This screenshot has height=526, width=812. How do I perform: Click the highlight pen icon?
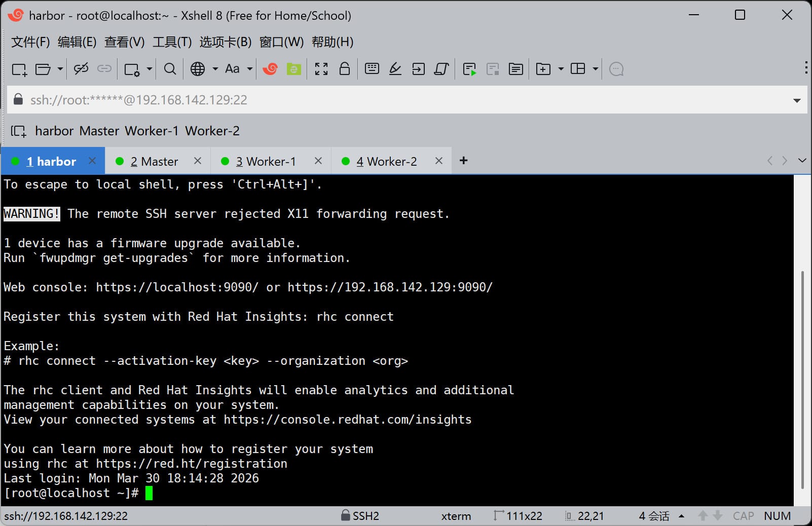(x=395, y=69)
